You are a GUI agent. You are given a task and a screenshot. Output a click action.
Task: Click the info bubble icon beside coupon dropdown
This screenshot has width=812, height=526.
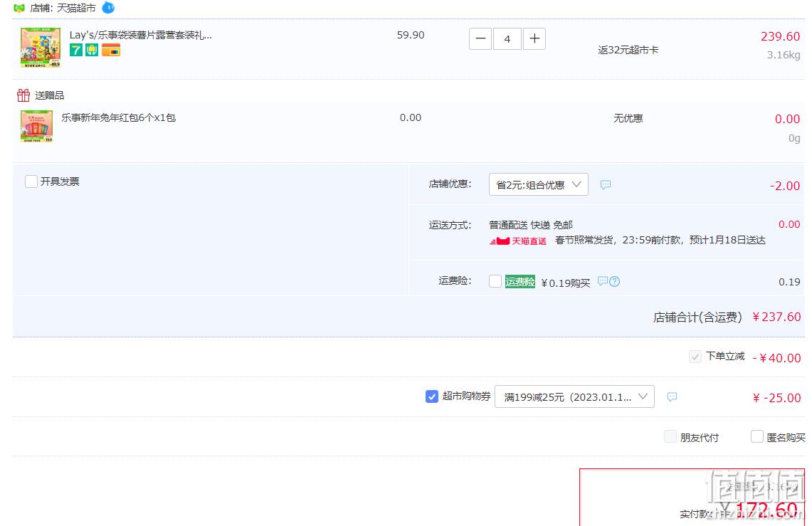point(673,397)
